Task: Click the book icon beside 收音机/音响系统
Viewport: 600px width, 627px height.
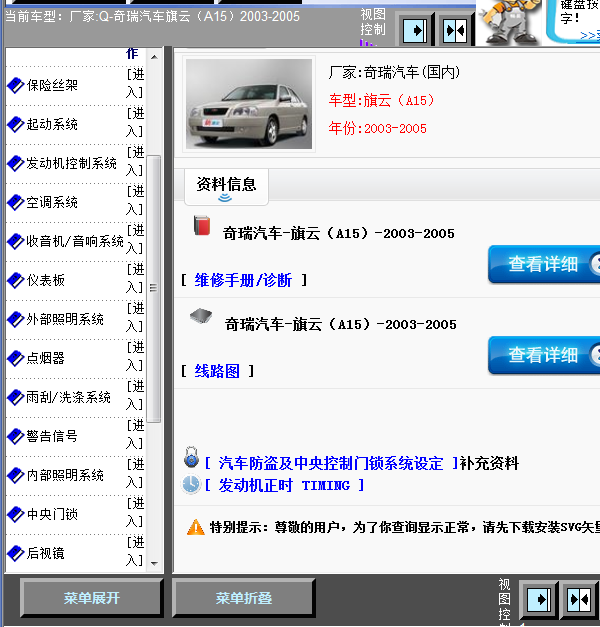Action: (x=16, y=241)
